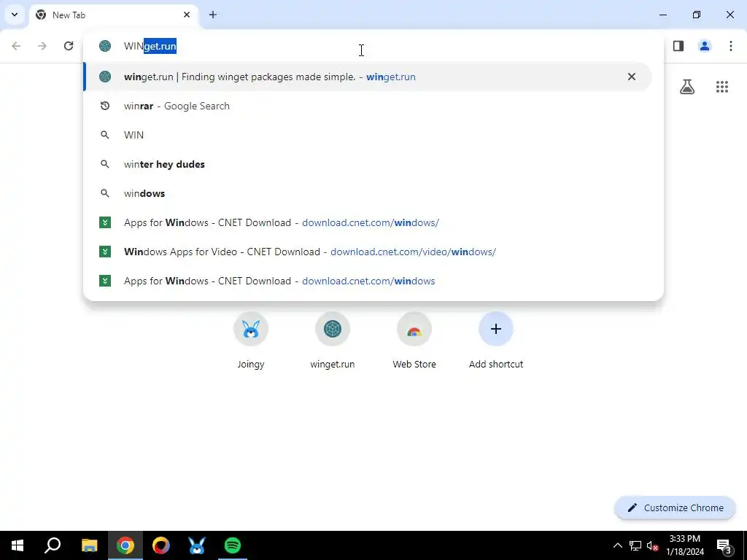Select the New Tab tab
747x560 pixels.
[115, 15]
